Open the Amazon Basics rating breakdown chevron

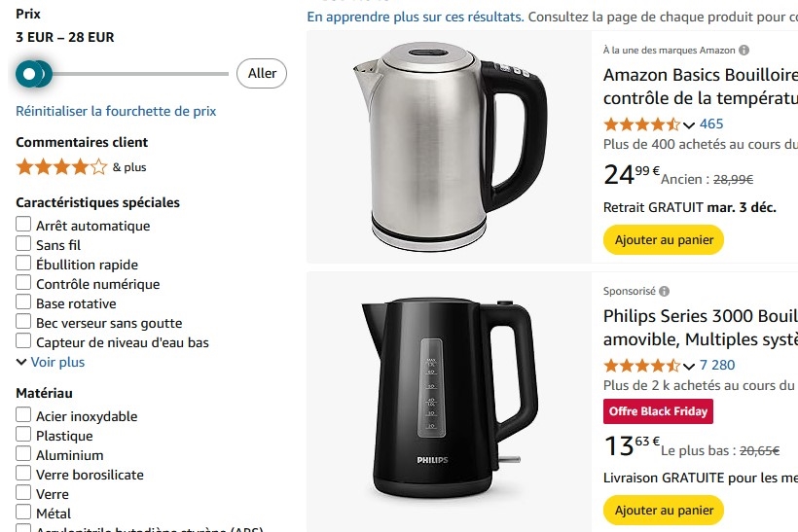point(689,124)
